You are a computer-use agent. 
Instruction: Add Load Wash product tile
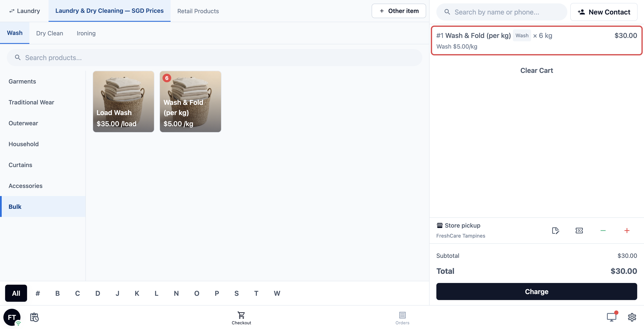pos(124,101)
